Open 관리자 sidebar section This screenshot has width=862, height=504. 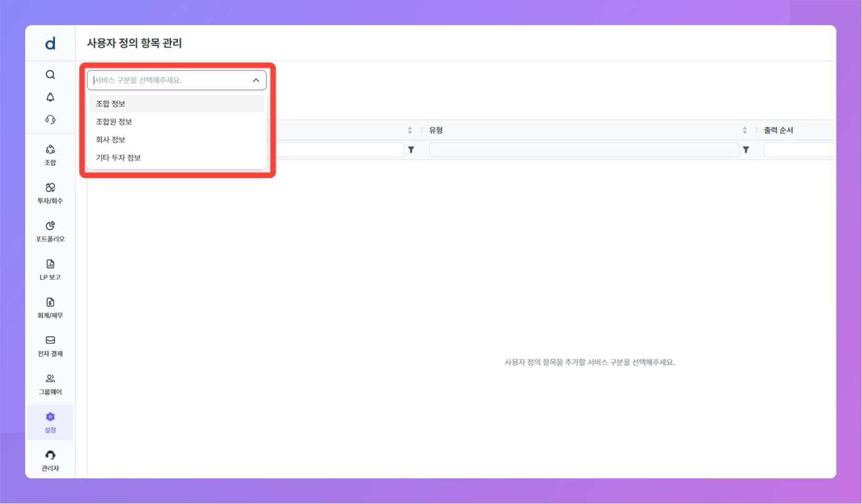[x=50, y=461]
